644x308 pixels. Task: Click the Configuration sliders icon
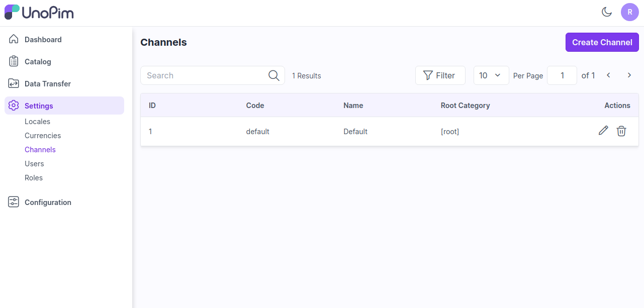[14, 202]
